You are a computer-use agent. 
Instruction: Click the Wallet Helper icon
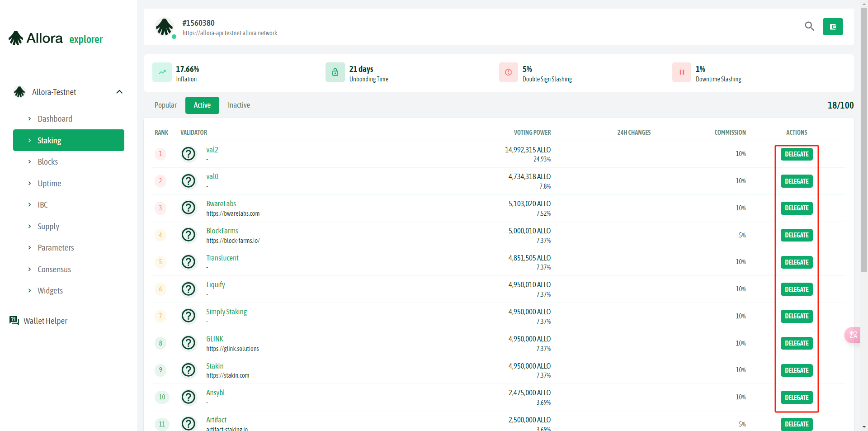14,321
